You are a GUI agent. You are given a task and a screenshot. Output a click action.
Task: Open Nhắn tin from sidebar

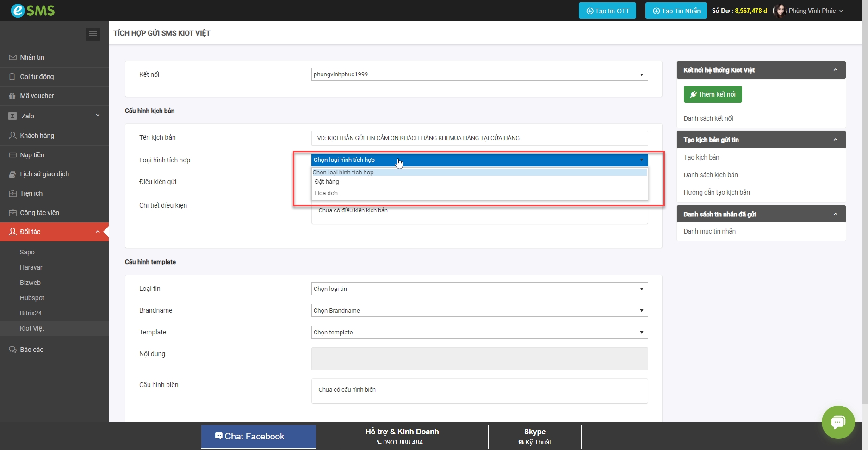coord(32,57)
